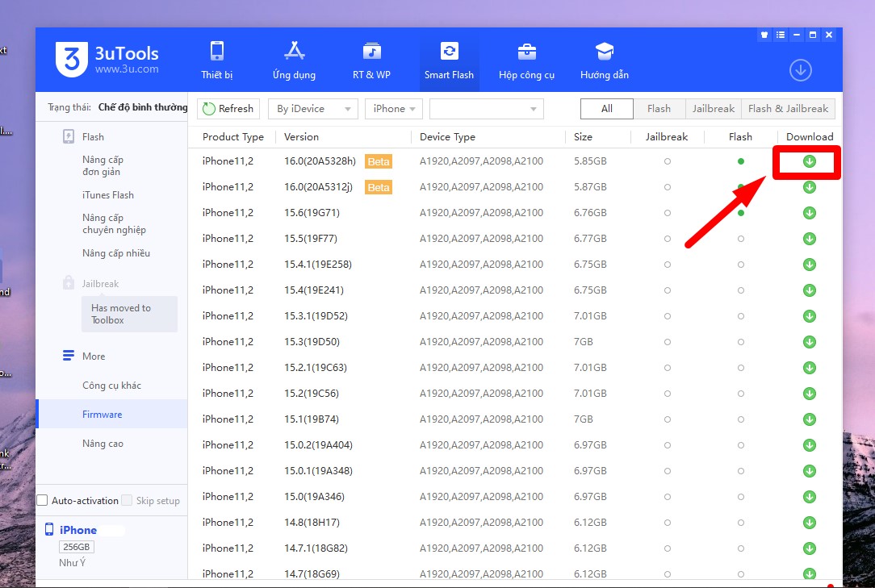
Task: Open Nâng cao in the sidebar
Action: coord(103,444)
